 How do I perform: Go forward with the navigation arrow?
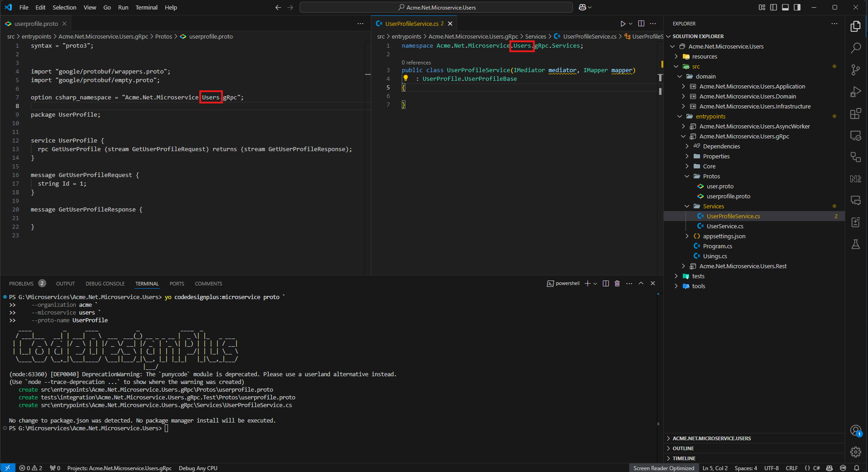[290, 7]
